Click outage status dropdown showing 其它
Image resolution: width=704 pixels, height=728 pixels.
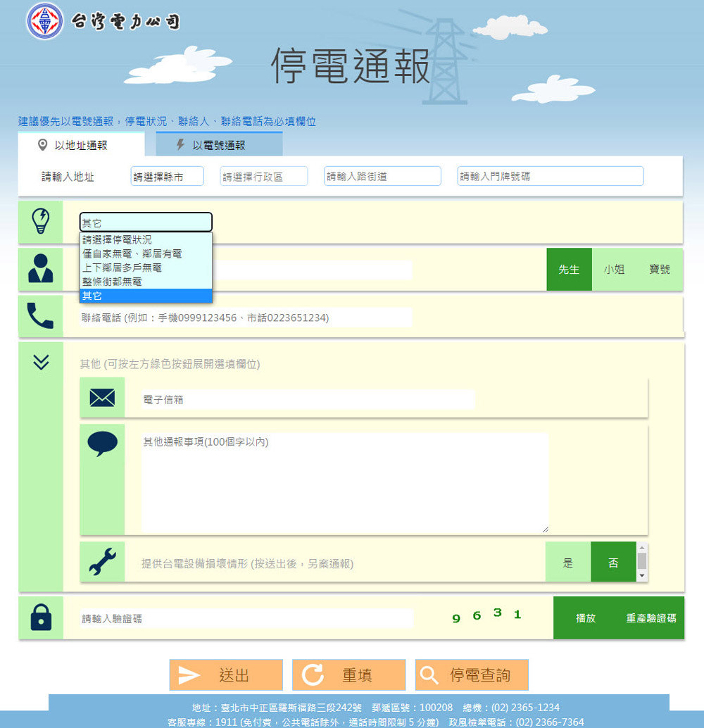(146, 222)
